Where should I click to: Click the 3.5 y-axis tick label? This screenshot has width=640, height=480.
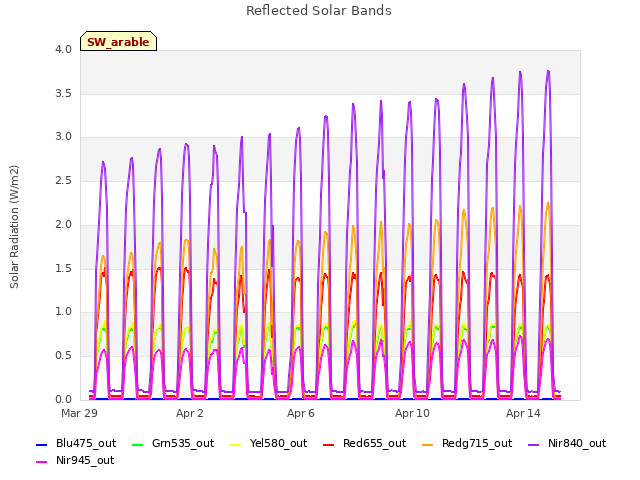[63, 93]
